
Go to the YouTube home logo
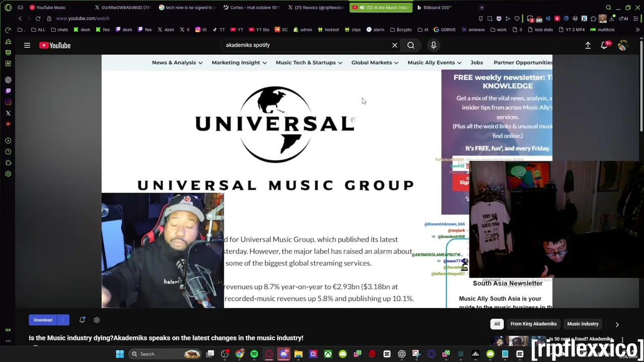pyautogui.click(x=55, y=45)
